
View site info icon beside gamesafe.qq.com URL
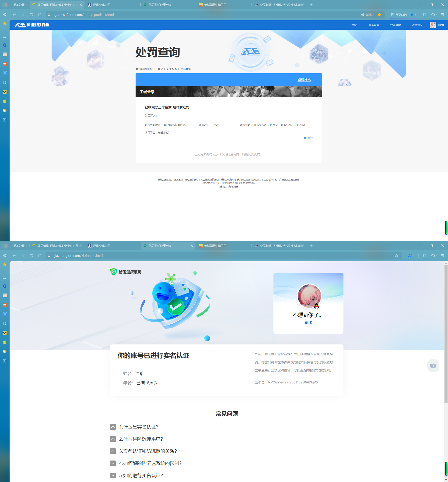point(50,15)
